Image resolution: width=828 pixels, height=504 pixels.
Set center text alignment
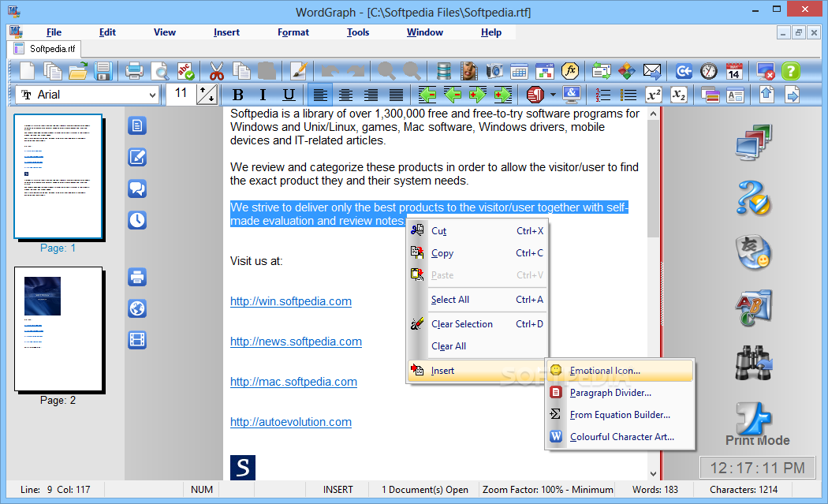(x=345, y=95)
